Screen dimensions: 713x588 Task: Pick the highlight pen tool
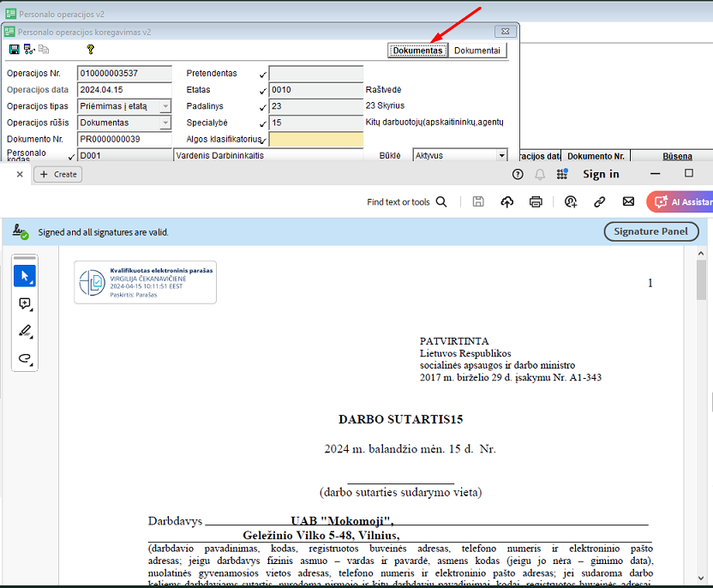tap(25, 331)
